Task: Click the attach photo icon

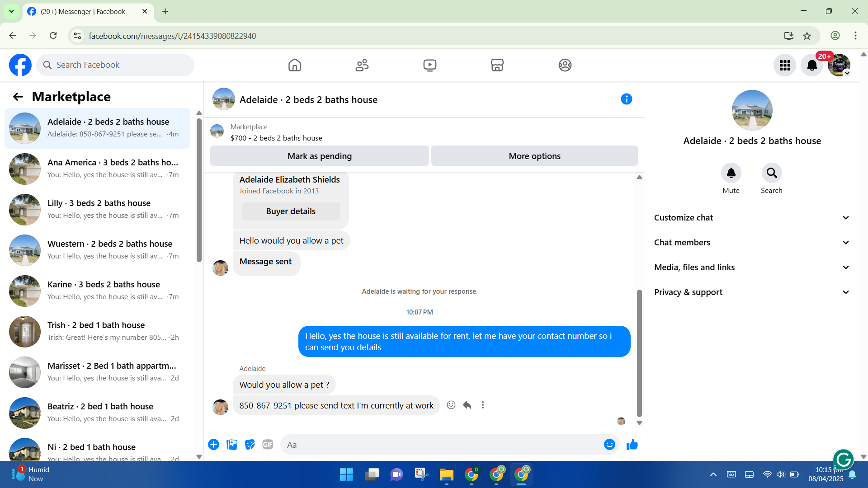Action: [x=232, y=445]
